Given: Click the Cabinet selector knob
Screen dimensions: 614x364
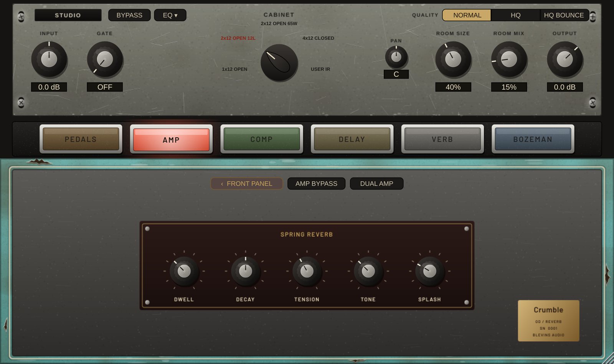Looking at the screenshot, I should [279, 63].
